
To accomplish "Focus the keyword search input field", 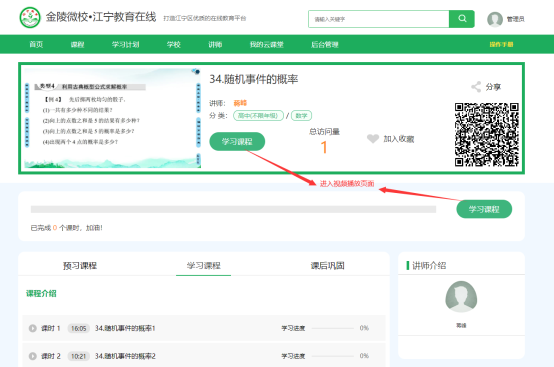I will click(x=378, y=19).
